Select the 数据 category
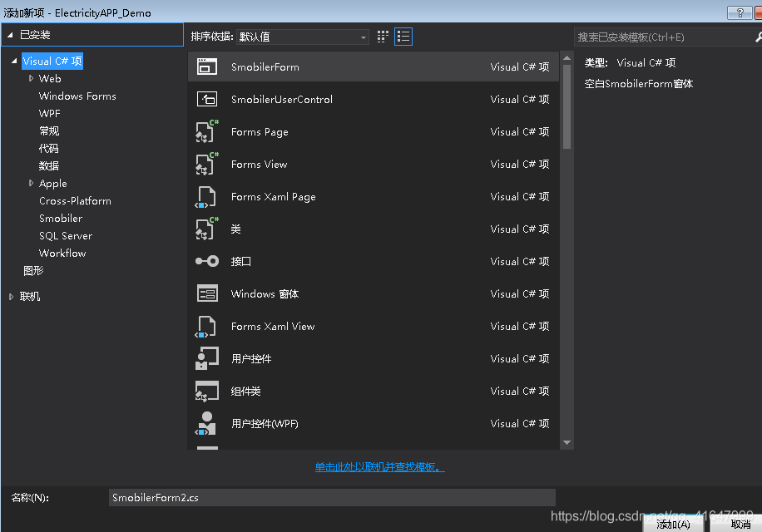The width and height of the screenshot is (762, 532). point(48,166)
